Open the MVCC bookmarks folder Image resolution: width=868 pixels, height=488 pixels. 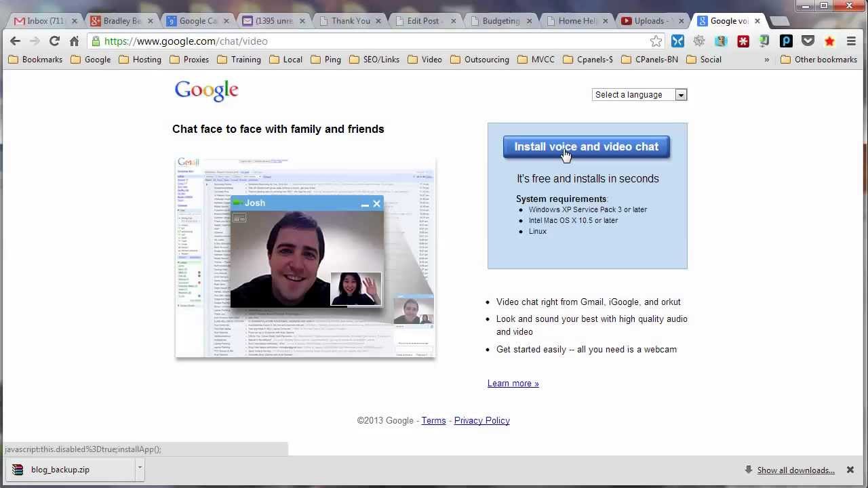536,60
